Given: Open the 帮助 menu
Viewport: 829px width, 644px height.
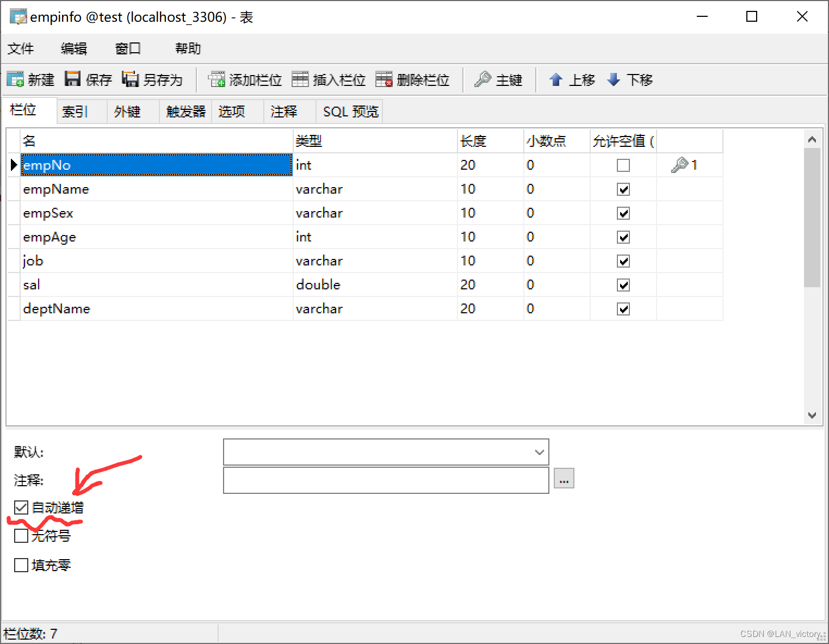Looking at the screenshot, I should point(188,48).
